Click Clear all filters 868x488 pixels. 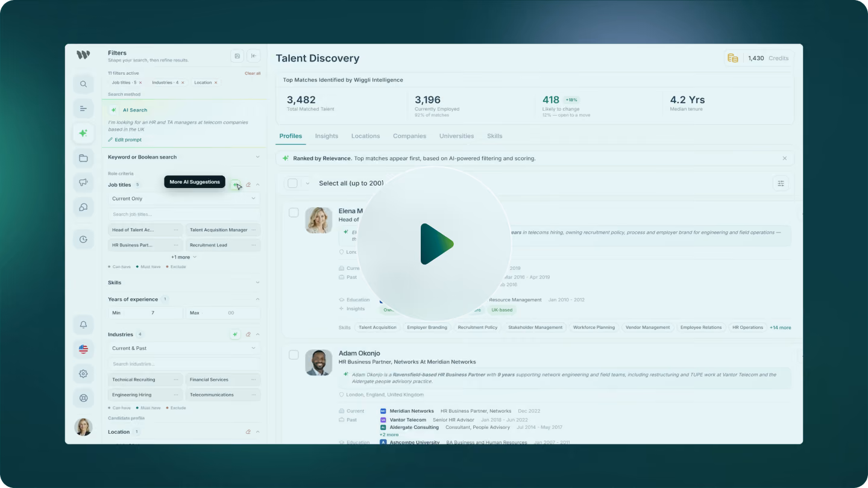point(253,74)
